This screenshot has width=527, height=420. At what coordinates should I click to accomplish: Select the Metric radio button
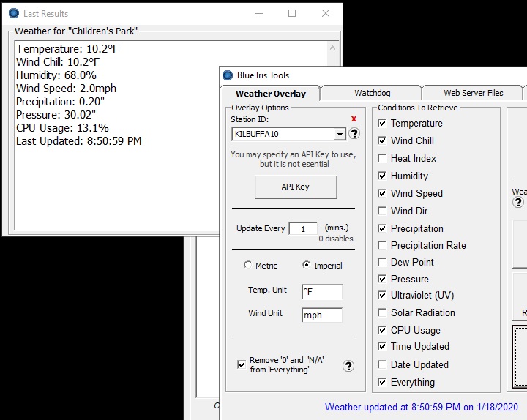(x=247, y=265)
